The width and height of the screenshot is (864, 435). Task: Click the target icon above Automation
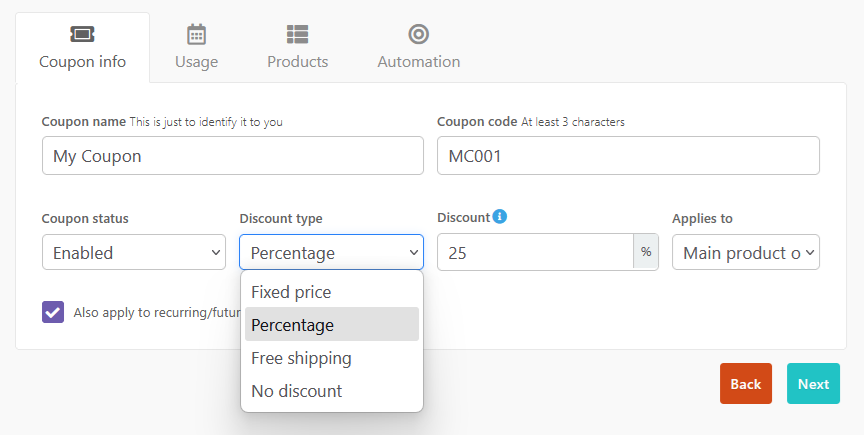tap(418, 34)
